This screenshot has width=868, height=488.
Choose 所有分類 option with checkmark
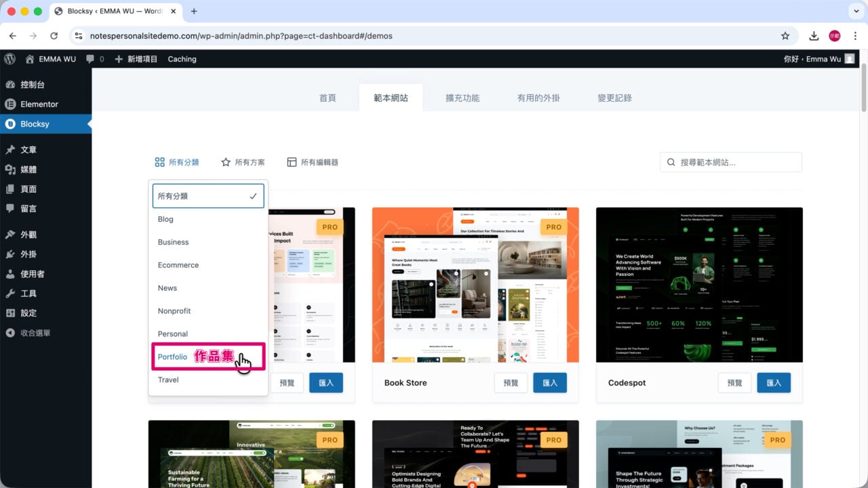[x=208, y=196]
